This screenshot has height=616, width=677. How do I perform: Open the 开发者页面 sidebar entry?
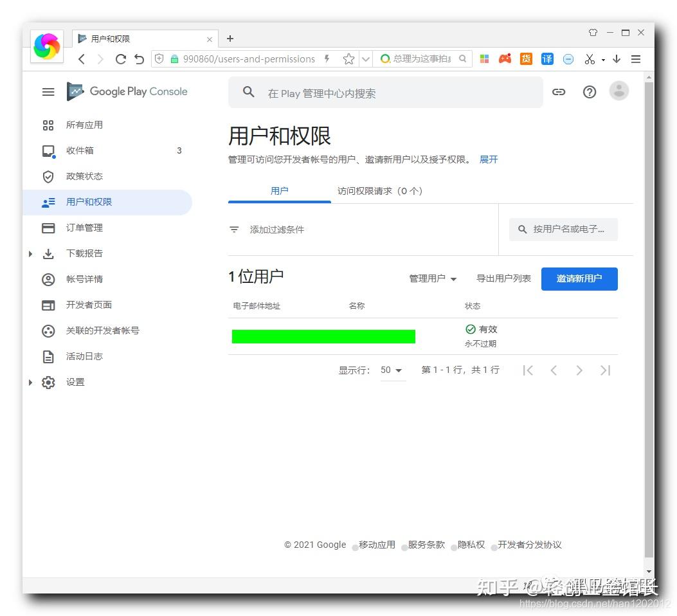(x=87, y=305)
